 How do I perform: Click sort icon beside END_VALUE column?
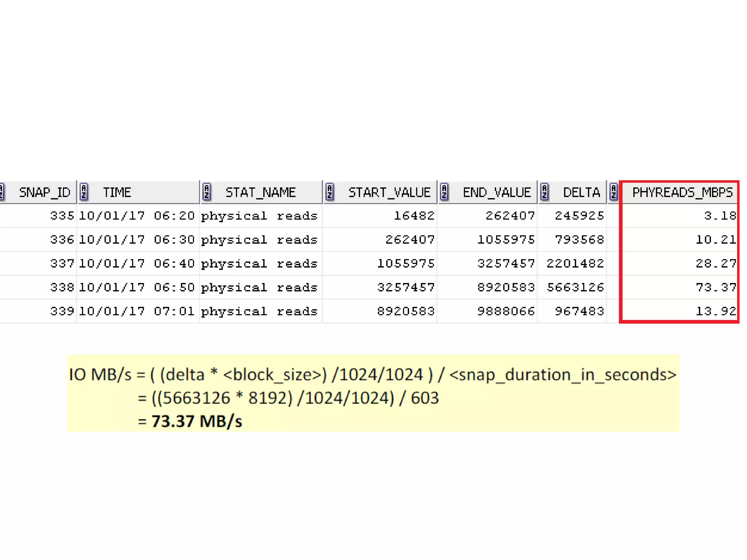click(x=444, y=192)
